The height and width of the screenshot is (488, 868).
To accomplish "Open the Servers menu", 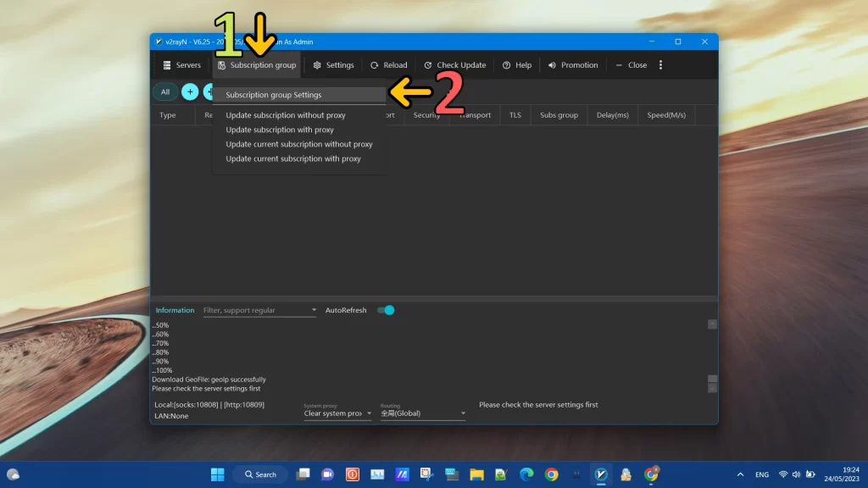I will 181,64.
